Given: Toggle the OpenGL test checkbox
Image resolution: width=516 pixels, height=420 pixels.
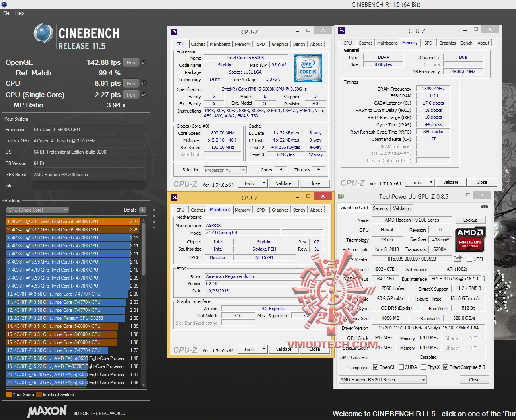Looking at the screenshot, I should coord(144,62).
